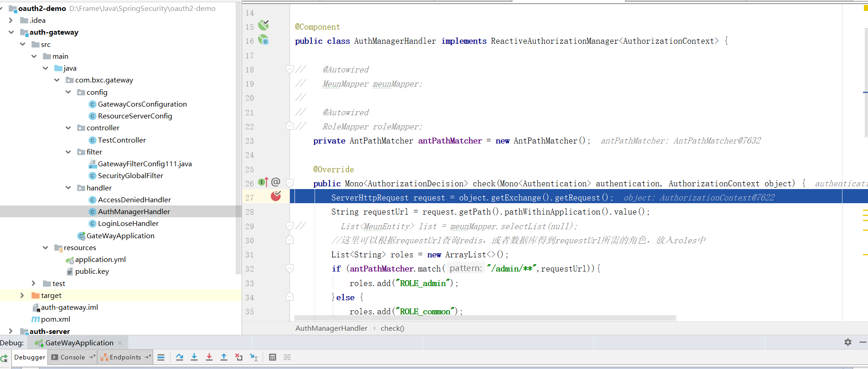Image resolution: width=868 pixels, height=369 pixels.
Task: Click Show Execution Point icon
Action: coord(161,358)
